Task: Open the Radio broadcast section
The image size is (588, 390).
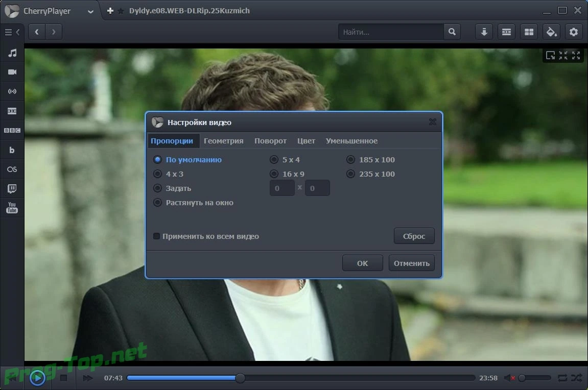Action: coord(12,91)
